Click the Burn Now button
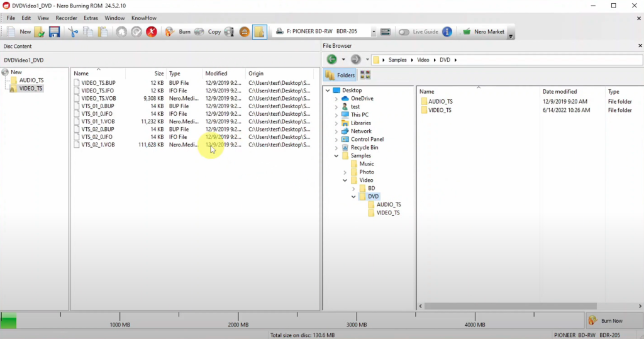This screenshot has width=644, height=339. coord(606,321)
